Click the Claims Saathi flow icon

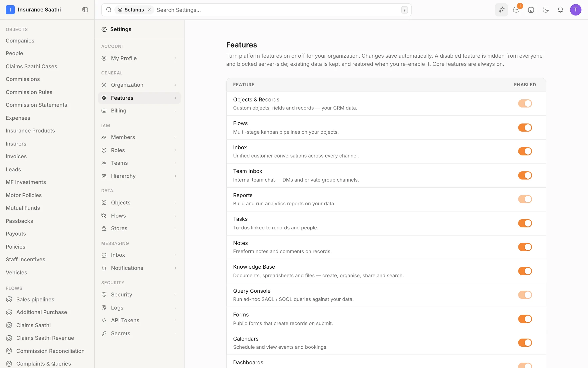tap(9, 325)
